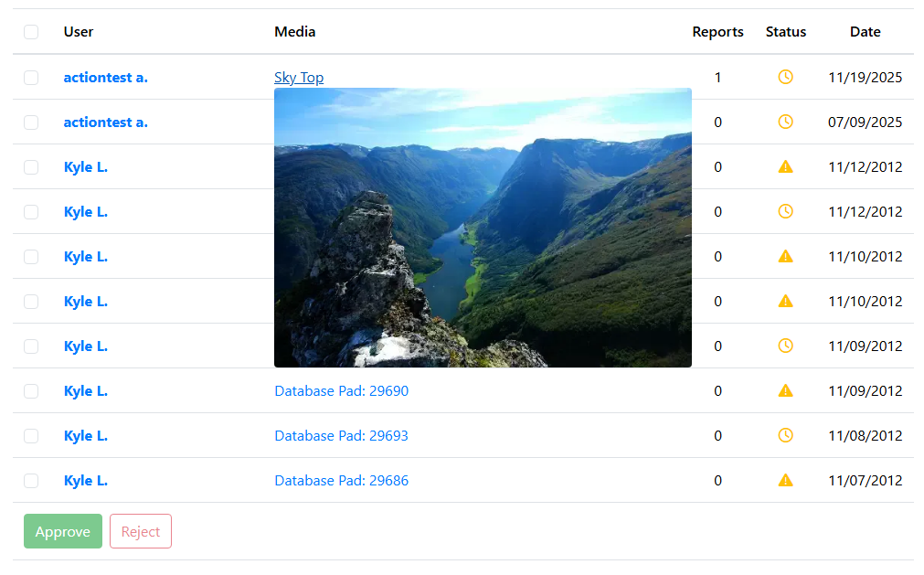Click the Sky Top landscape preview image
The height and width of the screenshot is (575, 924).
pyautogui.click(x=483, y=228)
